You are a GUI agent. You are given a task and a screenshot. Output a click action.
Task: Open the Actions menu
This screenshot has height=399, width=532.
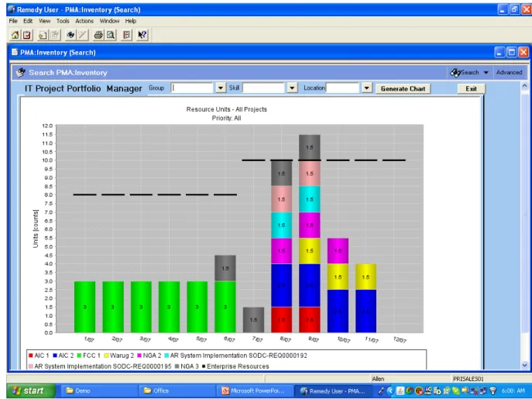pos(84,21)
